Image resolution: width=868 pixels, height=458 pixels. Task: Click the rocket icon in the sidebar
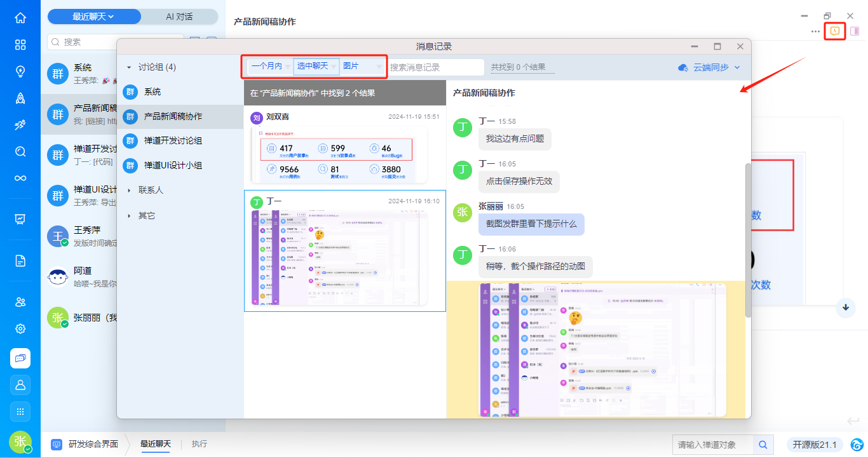pos(20,98)
